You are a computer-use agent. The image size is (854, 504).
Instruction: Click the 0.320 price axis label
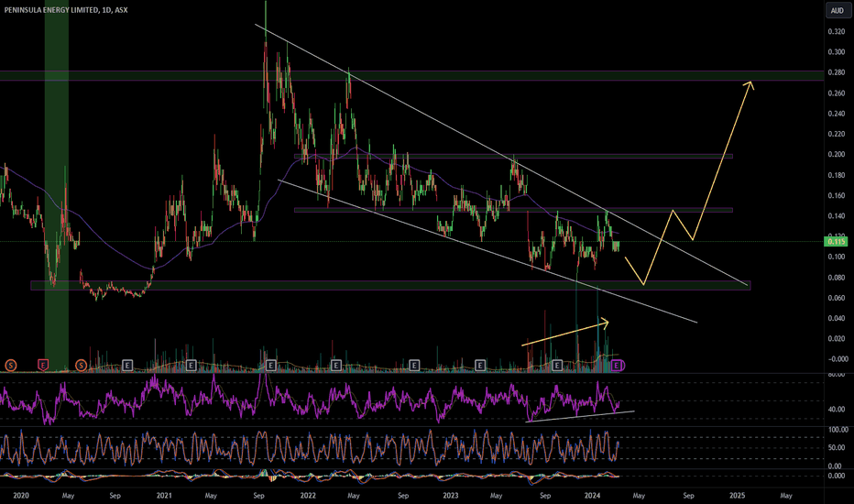pos(837,31)
